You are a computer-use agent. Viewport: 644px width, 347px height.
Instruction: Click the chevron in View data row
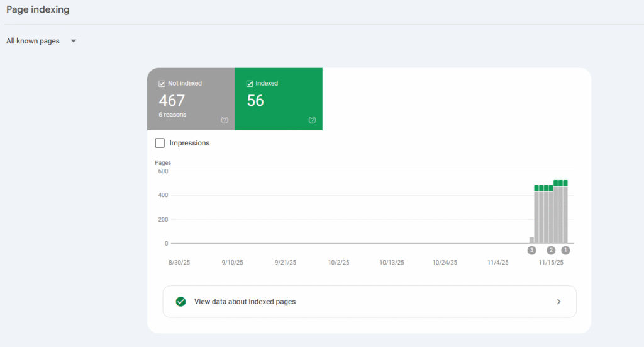[558, 302]
